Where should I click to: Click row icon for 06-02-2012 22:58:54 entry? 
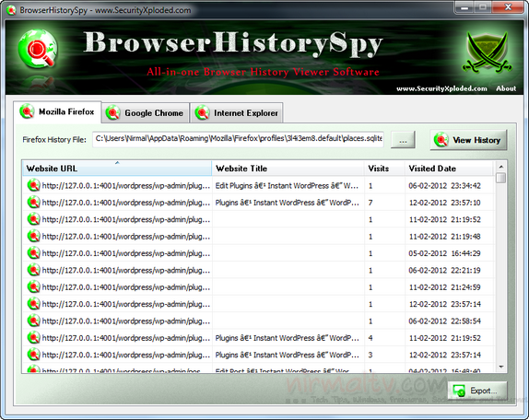pos(33,321)
